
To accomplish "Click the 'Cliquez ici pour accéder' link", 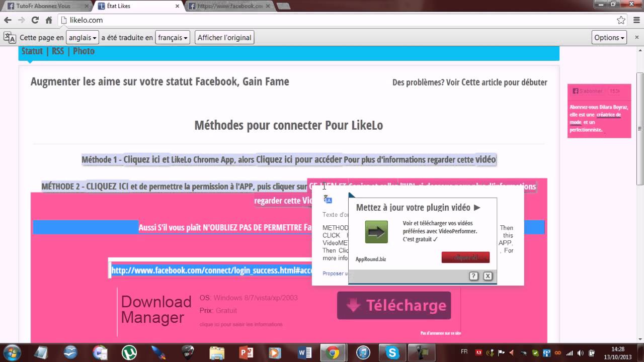I will [x=299, y=159].
